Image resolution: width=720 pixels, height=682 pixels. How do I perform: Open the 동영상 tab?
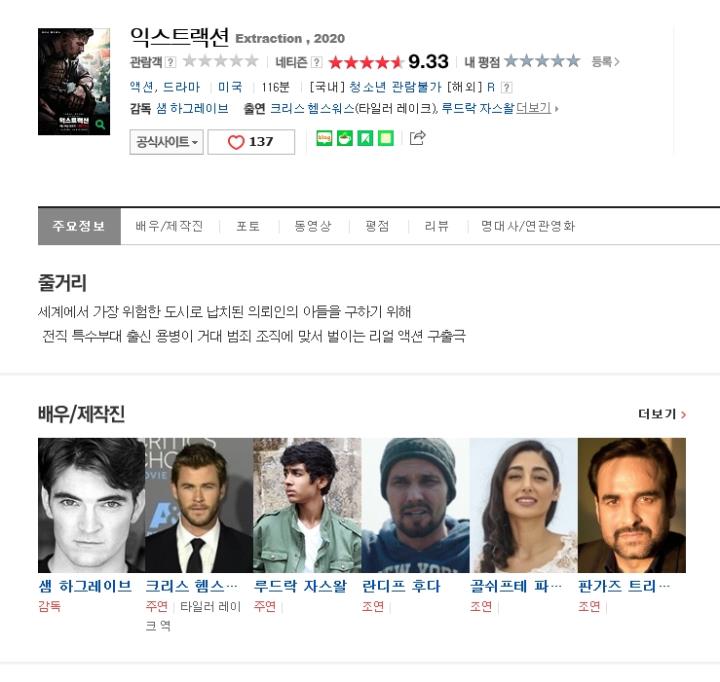click(313, 226)
